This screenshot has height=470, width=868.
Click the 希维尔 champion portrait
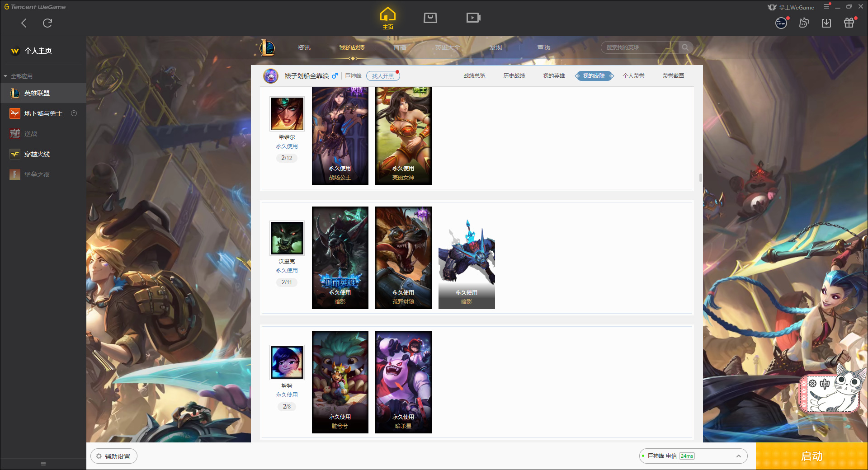287,113
